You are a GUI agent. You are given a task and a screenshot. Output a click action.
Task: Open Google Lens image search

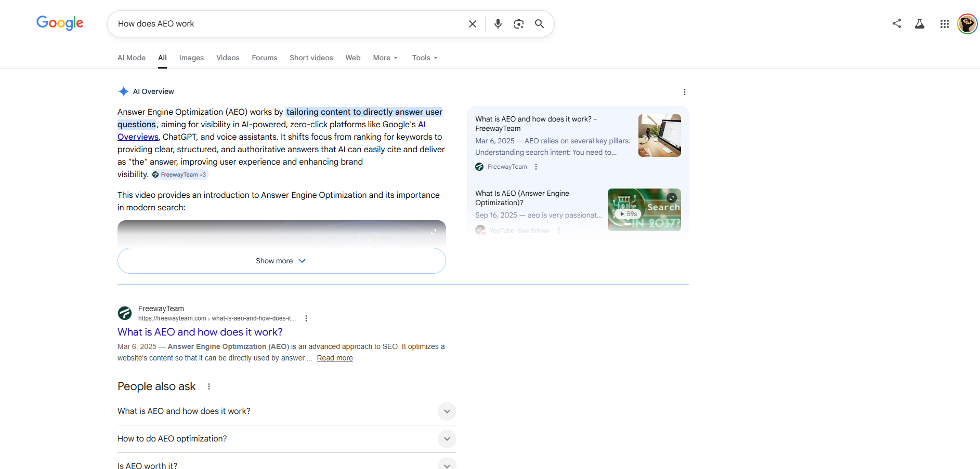[x=518, y=24]
